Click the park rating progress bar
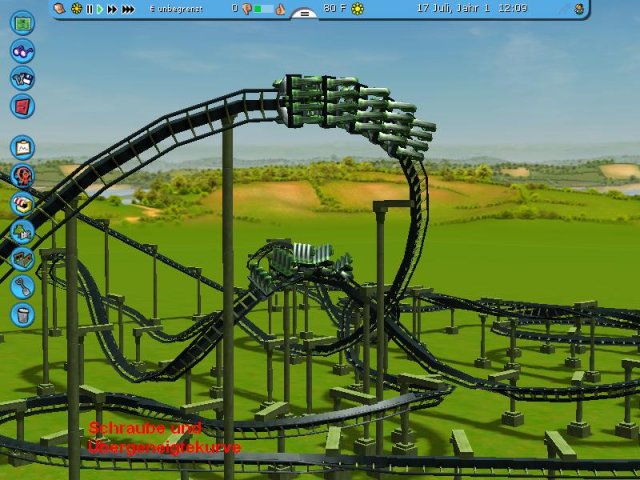 (264, 9)
